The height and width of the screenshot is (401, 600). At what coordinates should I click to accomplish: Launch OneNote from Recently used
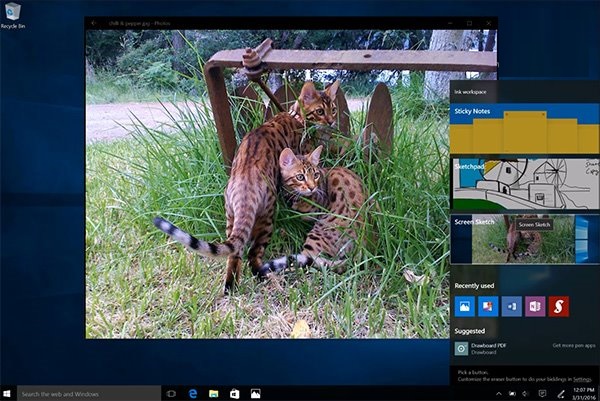[x=535, y=306]
